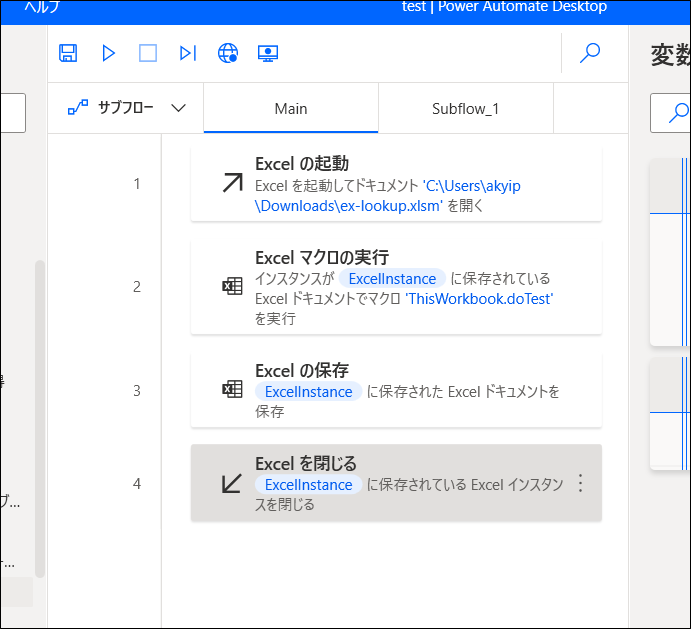Select the Excel マクロの実行 action

pos(396,287)
